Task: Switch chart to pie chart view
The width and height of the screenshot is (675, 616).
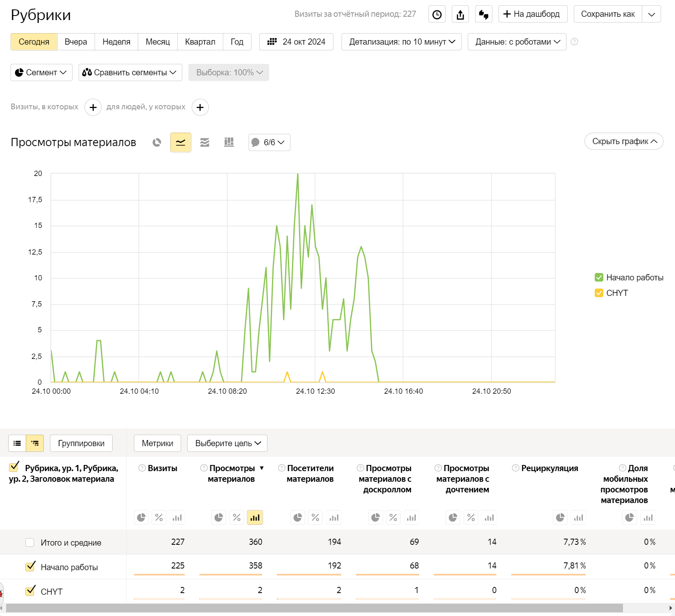Action: [157, 142]
